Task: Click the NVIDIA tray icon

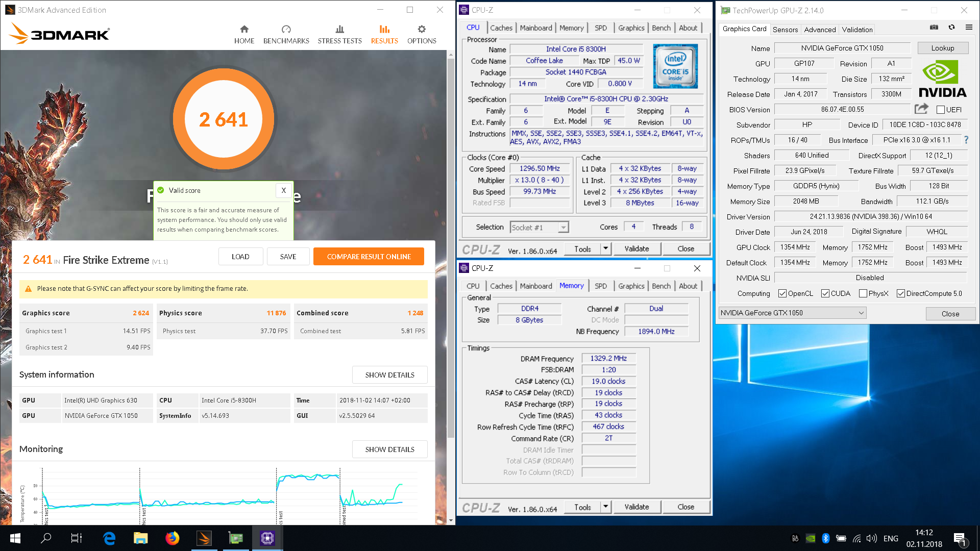Action: 811,538
